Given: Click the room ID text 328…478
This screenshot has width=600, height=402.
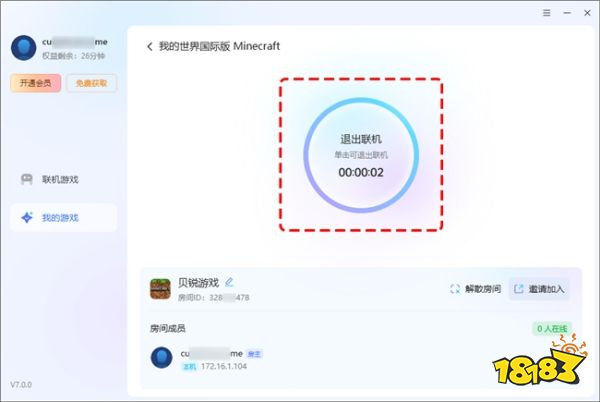Looking at the screenshot, I should (x=214, y=298).
